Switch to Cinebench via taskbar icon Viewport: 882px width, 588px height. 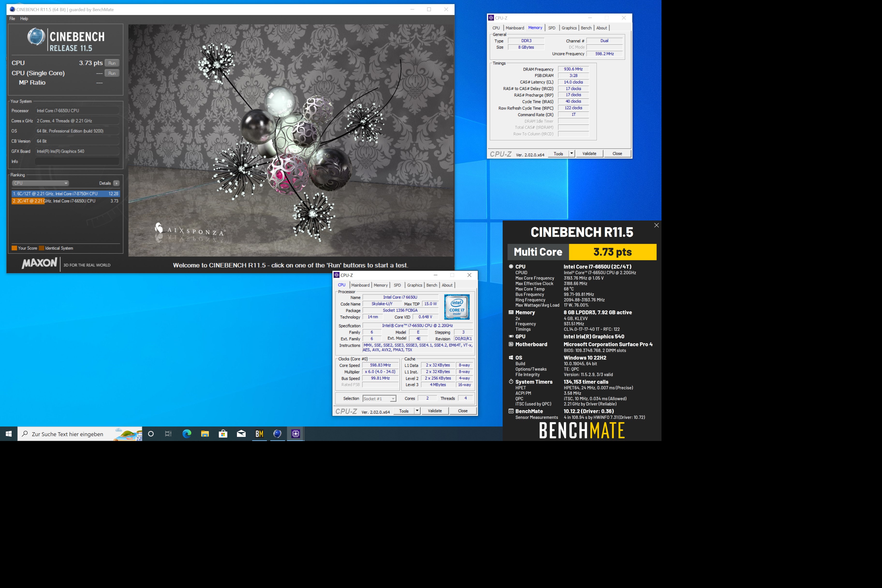[278, 434]
